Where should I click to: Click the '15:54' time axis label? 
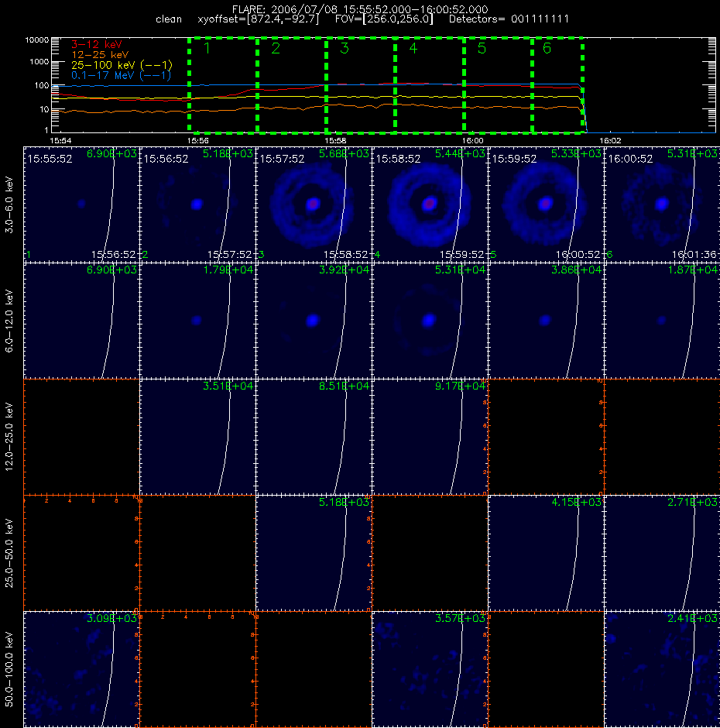[x=61, y=140]
